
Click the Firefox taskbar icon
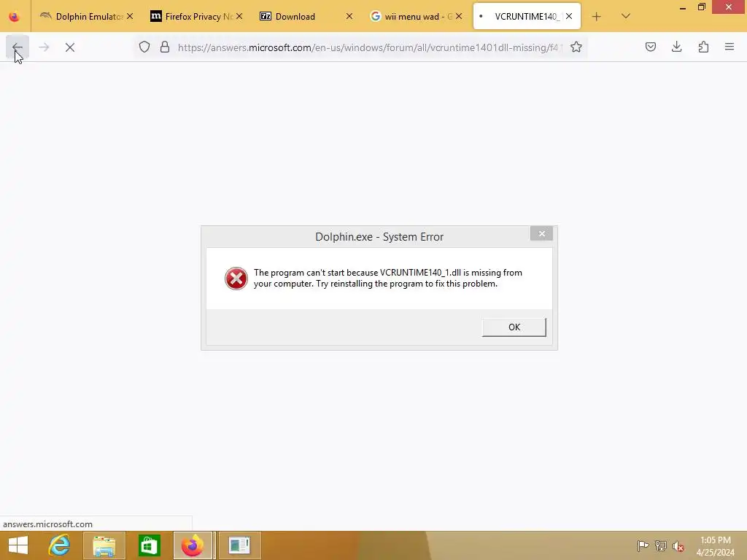[193, 545]
